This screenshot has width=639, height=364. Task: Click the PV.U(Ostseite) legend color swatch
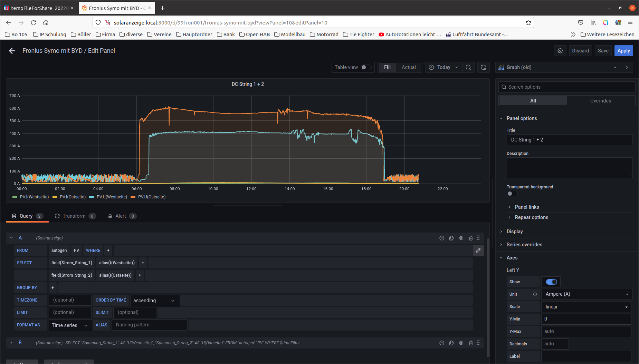tap(133, 197)
